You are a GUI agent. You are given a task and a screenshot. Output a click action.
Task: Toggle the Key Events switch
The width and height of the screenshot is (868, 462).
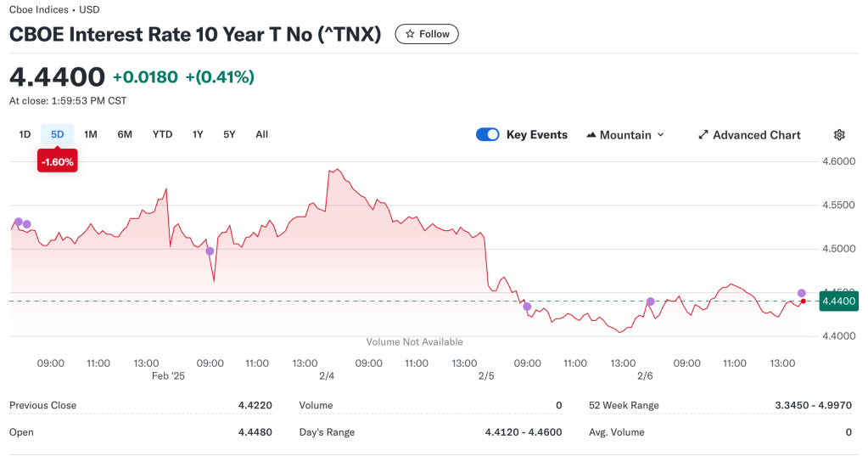(488, 135)
